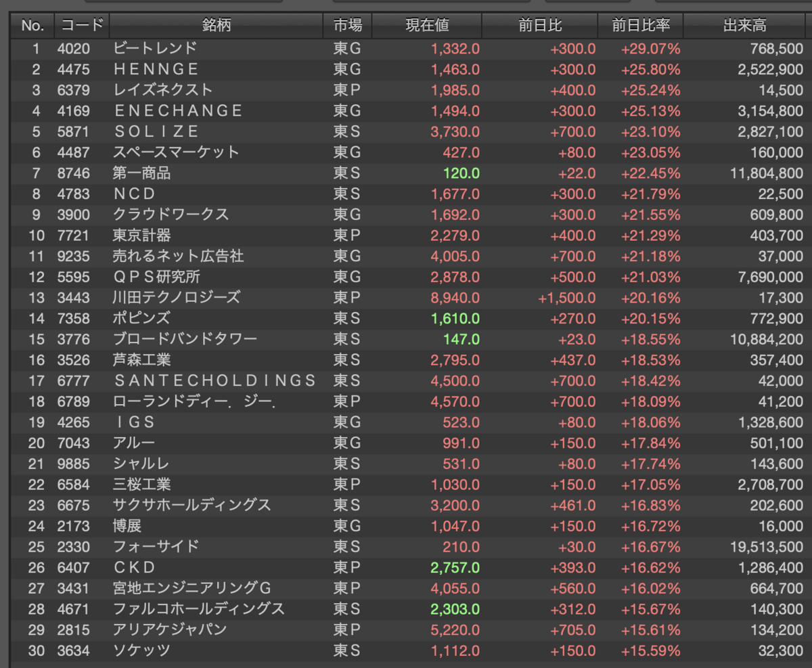Select the ソケッツ stock name

point(141,650)
